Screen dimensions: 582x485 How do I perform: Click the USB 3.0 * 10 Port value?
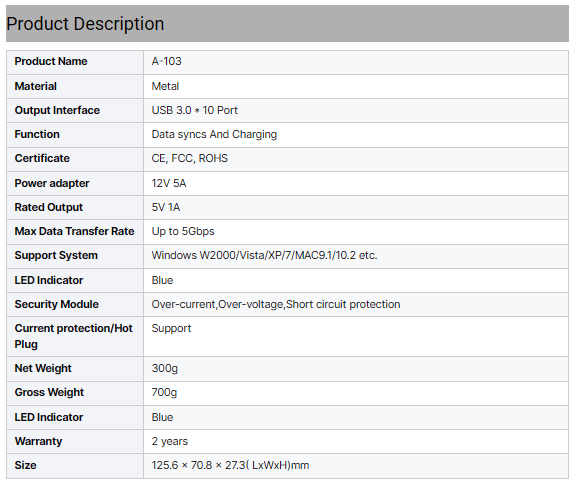tap(194, 110)
